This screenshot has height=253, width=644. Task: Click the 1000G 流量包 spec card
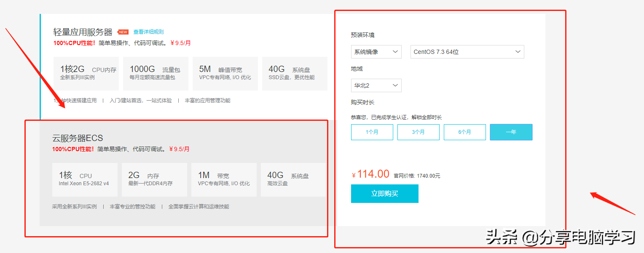point(156,73)
